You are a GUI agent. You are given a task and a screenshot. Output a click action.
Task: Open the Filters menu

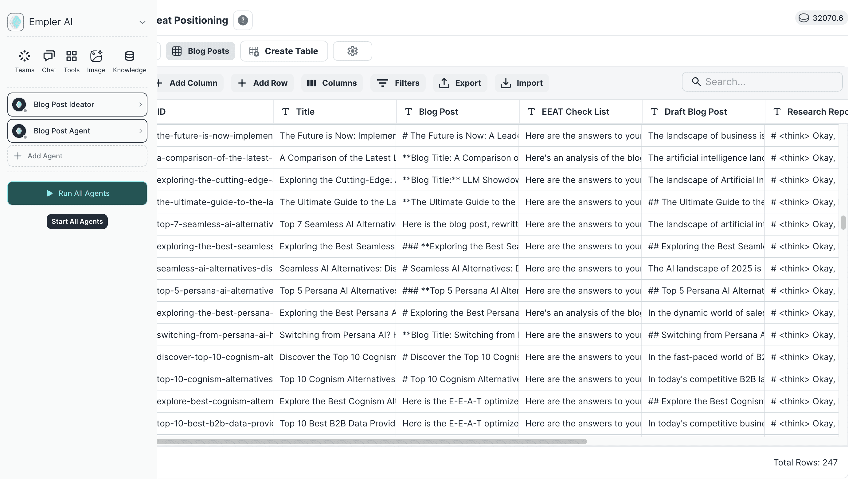tap(398, 83)
